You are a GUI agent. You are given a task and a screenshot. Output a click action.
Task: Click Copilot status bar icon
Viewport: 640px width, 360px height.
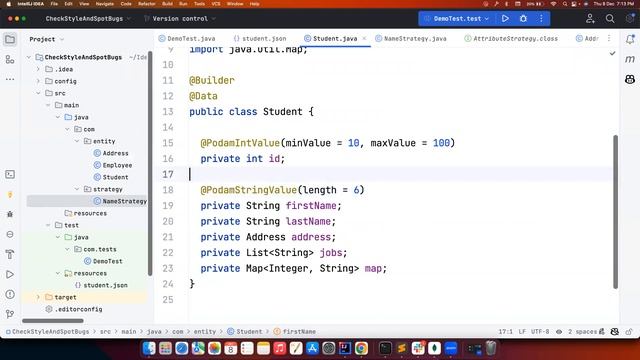point(614,332)
